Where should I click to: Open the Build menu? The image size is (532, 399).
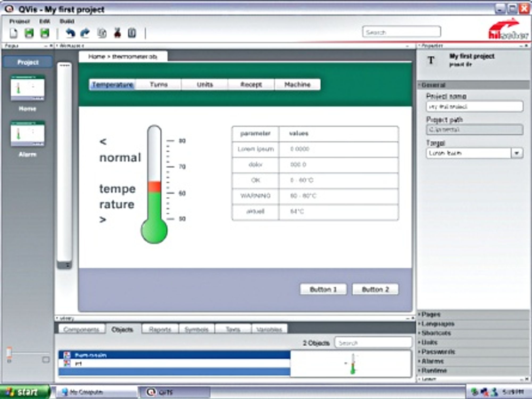pyautogui.click(x=67, y=21)
